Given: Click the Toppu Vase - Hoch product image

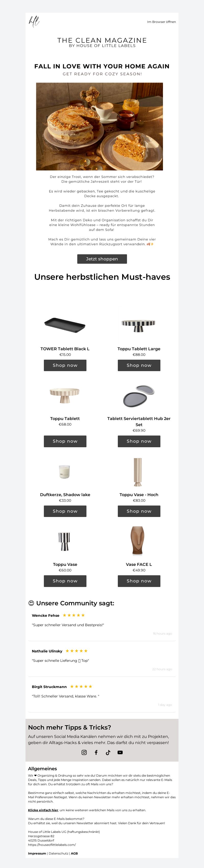Looking at the screenshot, I should pyautogui.click(x=138, y=472).
